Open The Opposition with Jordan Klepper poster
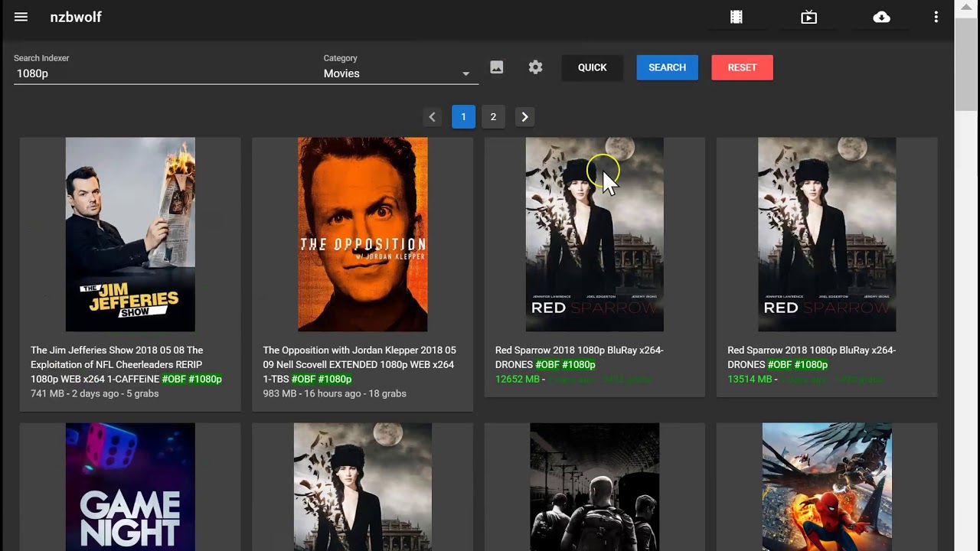Viewport: 980px width, 551px height. (x=363, y=234)
